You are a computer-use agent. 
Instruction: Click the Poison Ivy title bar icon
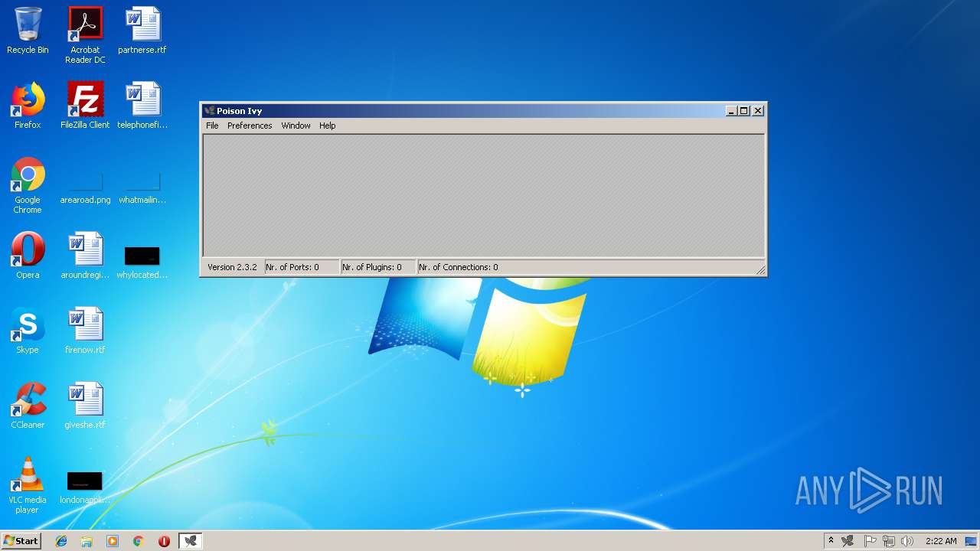pos(209,111)
